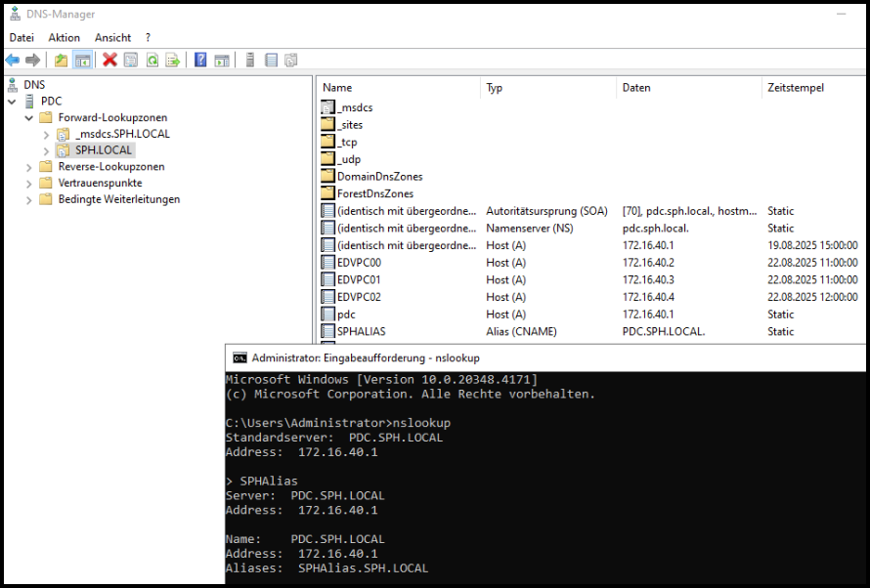
Task: Click the blue Help question mark icon
Action: pos(200,61)
